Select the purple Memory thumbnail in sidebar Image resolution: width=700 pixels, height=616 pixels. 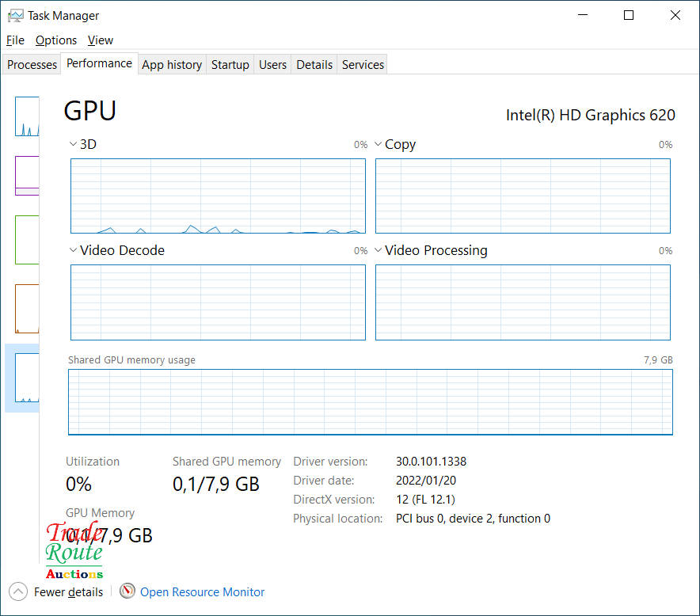(27, 175)
